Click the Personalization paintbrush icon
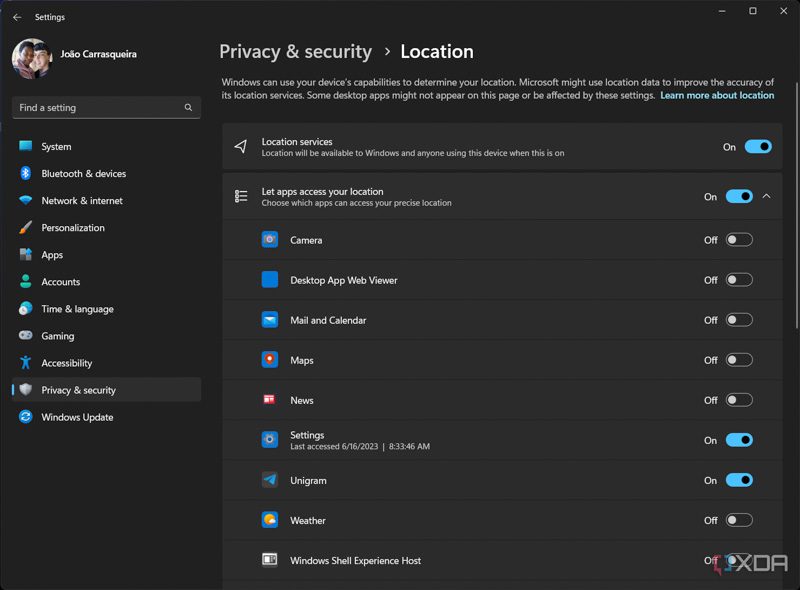This screenshot has height=590, width=800. [26, 228]
